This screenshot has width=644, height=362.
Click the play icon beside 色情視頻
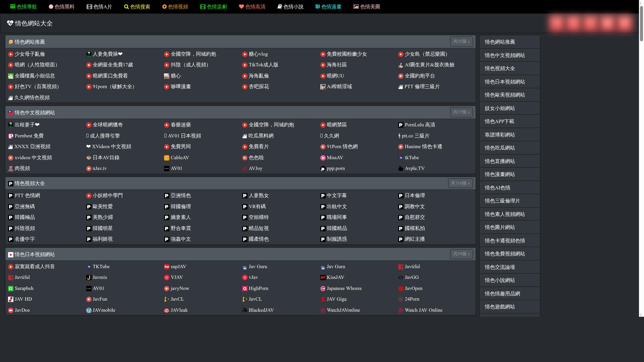point(164,7)
